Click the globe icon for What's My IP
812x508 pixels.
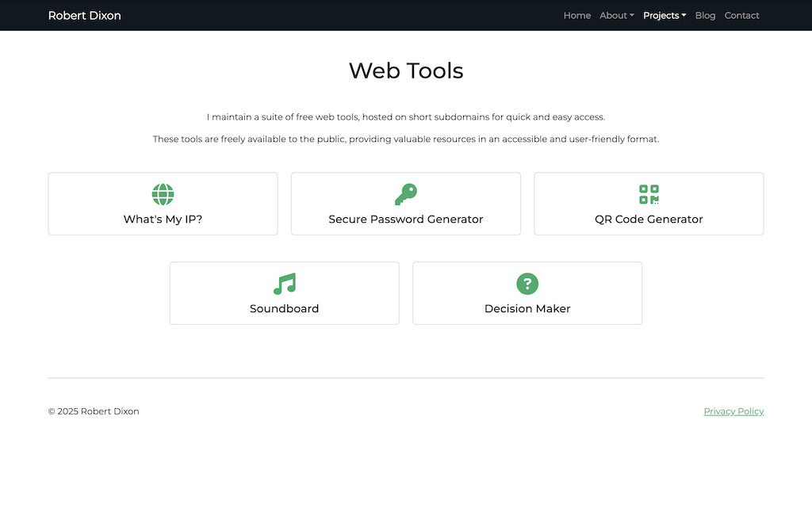163,194
